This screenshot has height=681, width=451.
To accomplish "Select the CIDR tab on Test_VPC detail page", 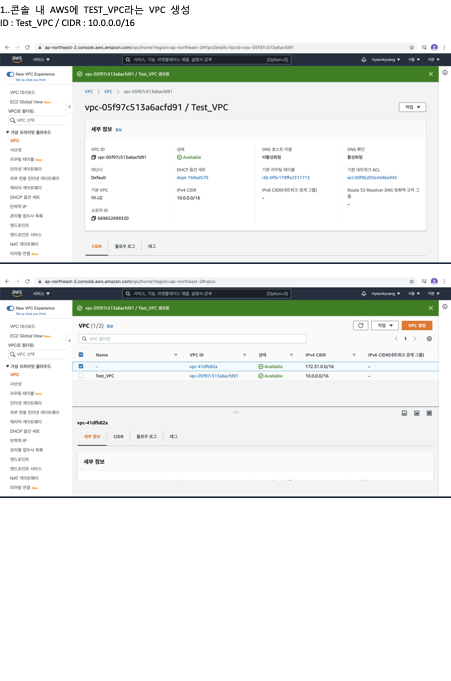I will pos(96,246).
